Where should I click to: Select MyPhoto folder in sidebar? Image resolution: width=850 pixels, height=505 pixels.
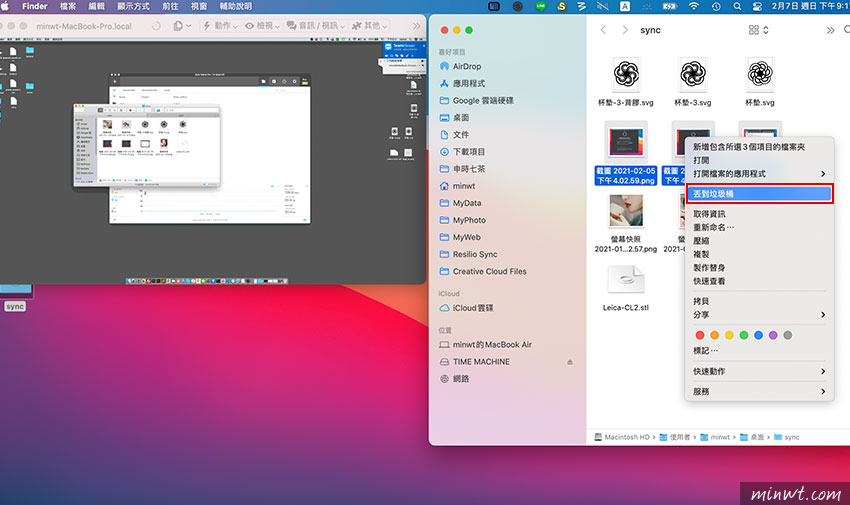click(x=462, y=220)
